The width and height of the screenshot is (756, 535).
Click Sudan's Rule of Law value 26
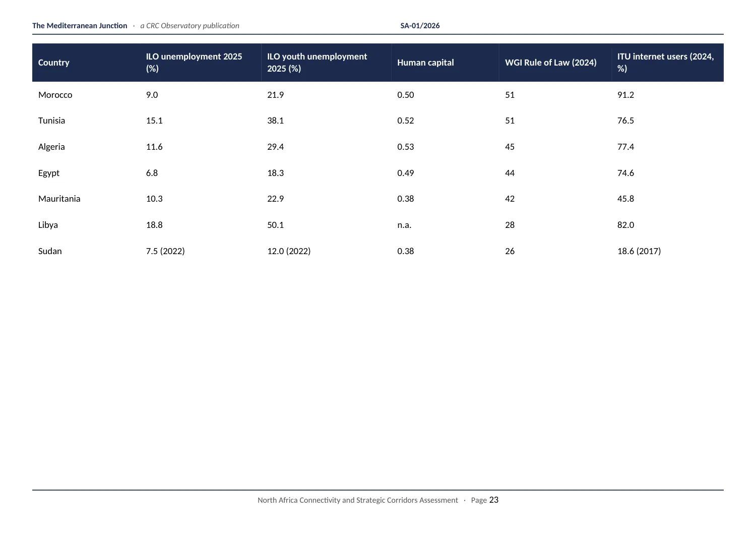(510, 251)
